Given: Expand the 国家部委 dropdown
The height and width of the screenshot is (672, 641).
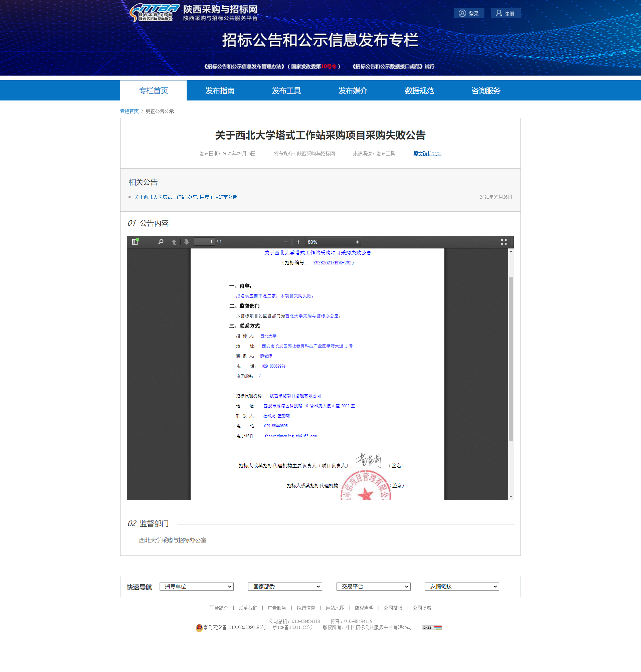Looking at the screenshot, I should click(x=285, y=586).
